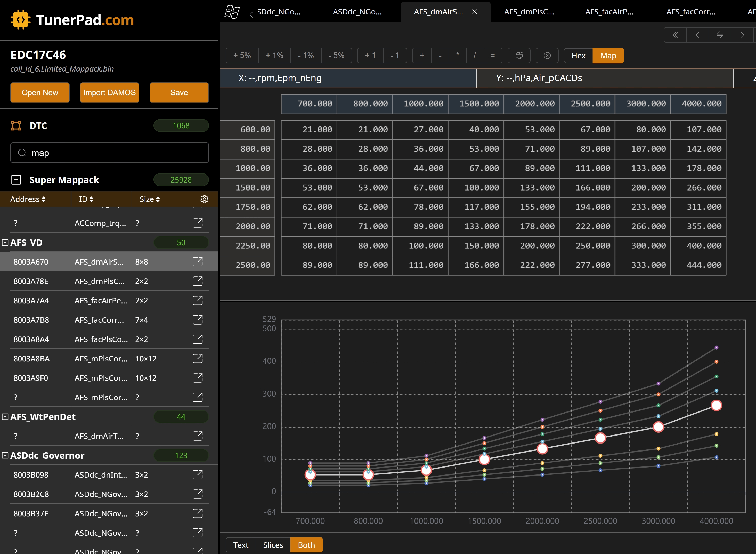The image size is (756, 554).
Task: Go to the next map arrow
Action: pos(742,35)
